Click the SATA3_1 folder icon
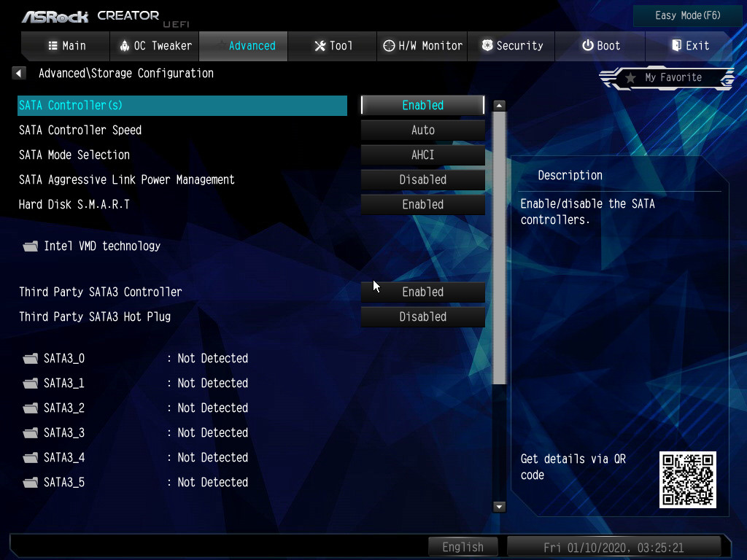The width and height of the screenshot is (747, 560). point(30,384)
